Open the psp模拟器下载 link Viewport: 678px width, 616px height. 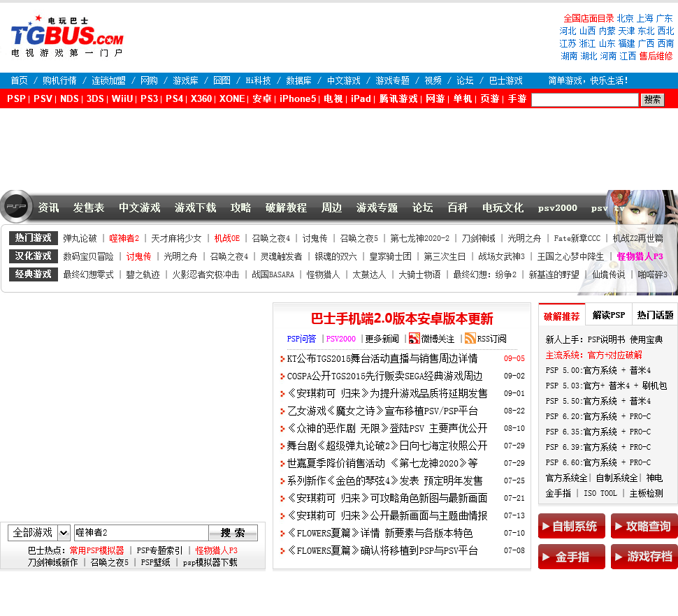click(x=210, y=562)
